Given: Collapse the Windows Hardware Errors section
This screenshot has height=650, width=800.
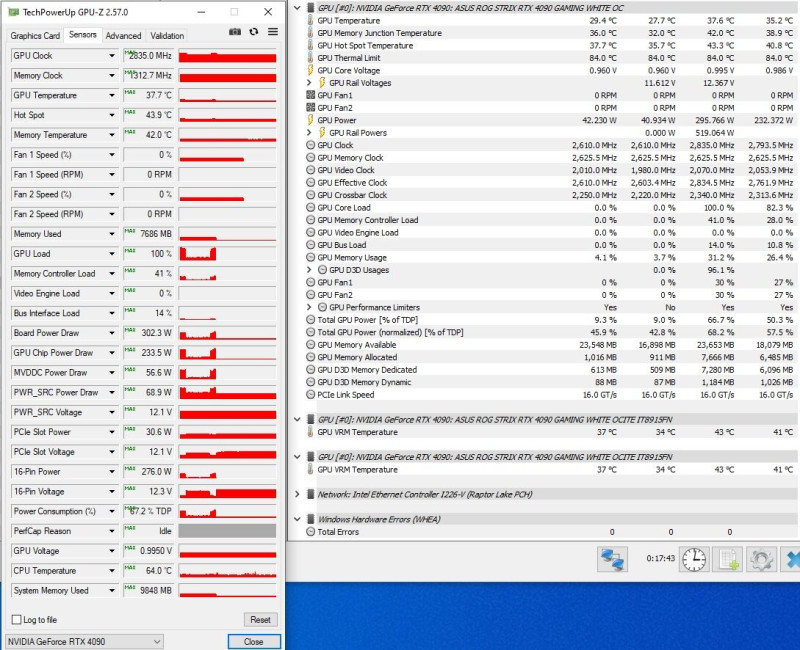Looking at the screenshot, I should (297, 519).
